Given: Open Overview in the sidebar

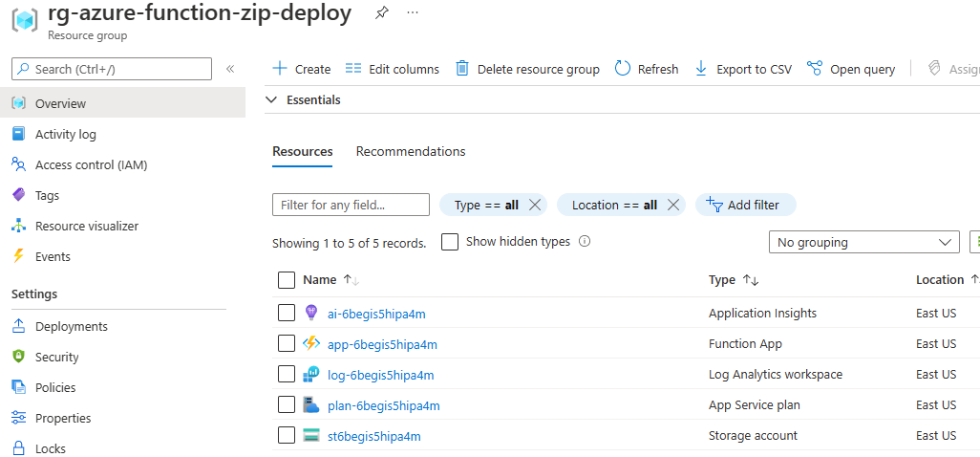Looking at the screenshot, I should click(122, 103).
